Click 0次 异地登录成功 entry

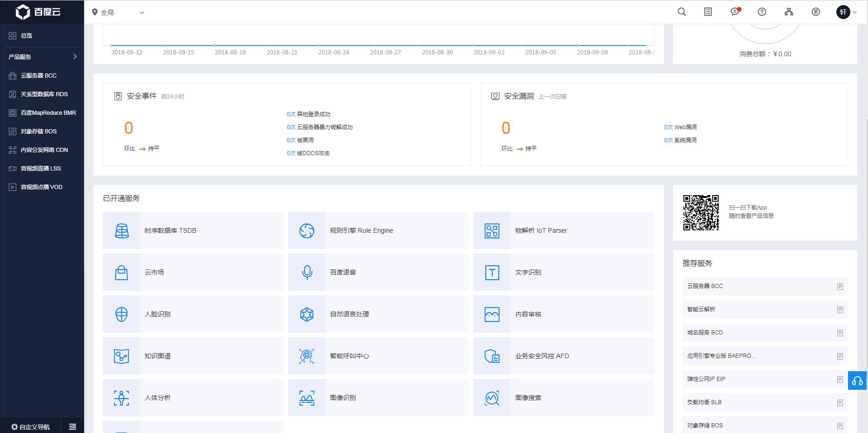[309, 114]
